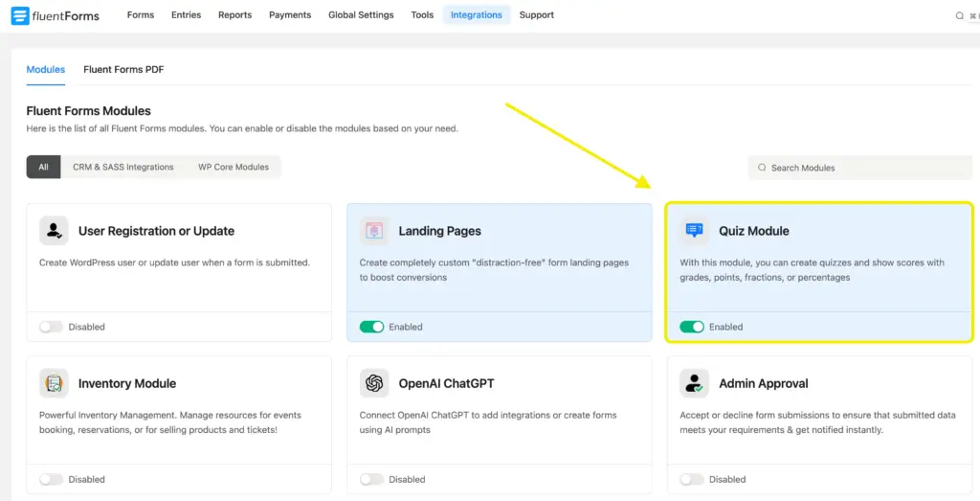Click the Landing Pages module icon
This screenshot has height=501, width=980.
point(374,231)
